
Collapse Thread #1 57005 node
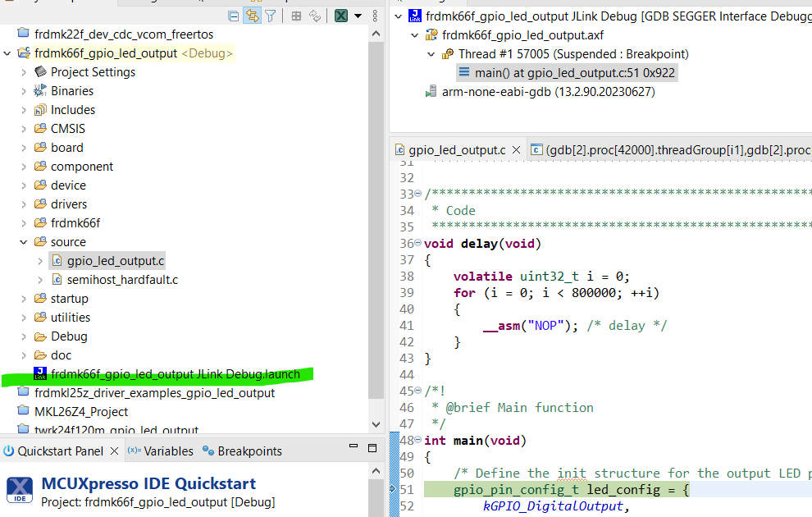431,54
